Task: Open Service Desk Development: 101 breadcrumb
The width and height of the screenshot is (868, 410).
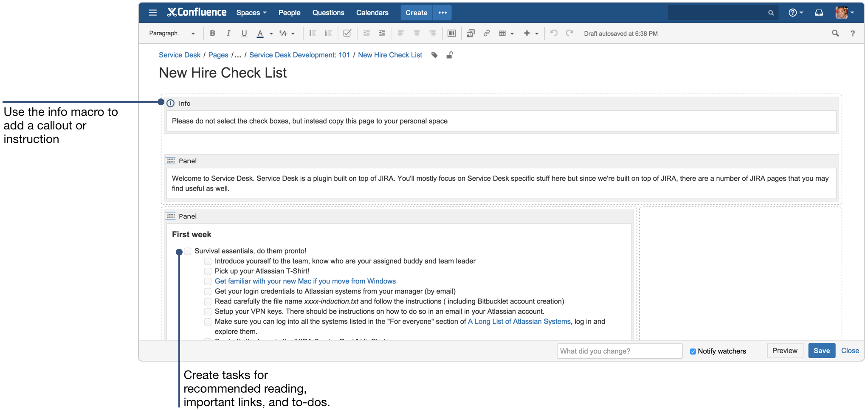Action: pos(299,55)
